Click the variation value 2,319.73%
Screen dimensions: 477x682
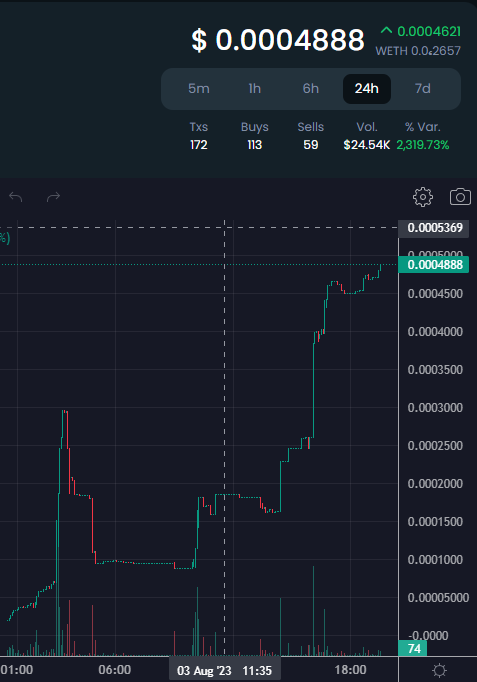(x=423, y=145)
